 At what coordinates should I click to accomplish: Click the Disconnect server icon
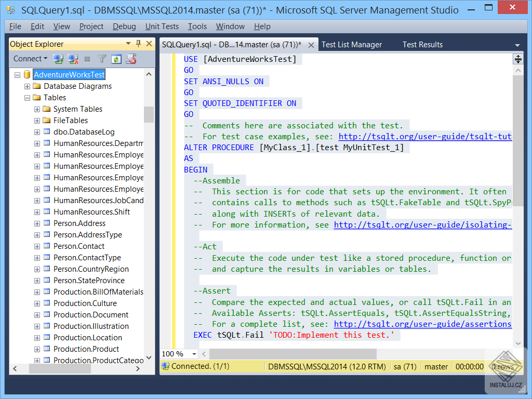[73, 59]
